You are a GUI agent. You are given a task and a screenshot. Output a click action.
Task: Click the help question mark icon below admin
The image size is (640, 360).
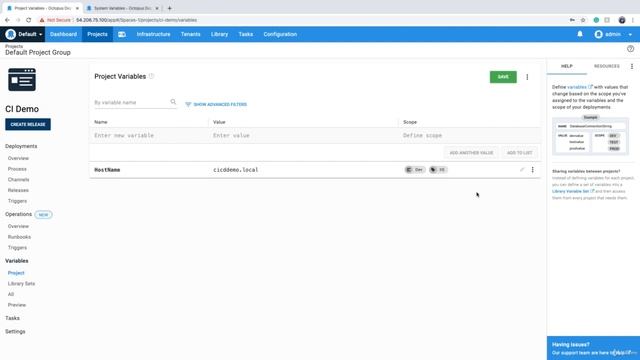tap(631, 49)
